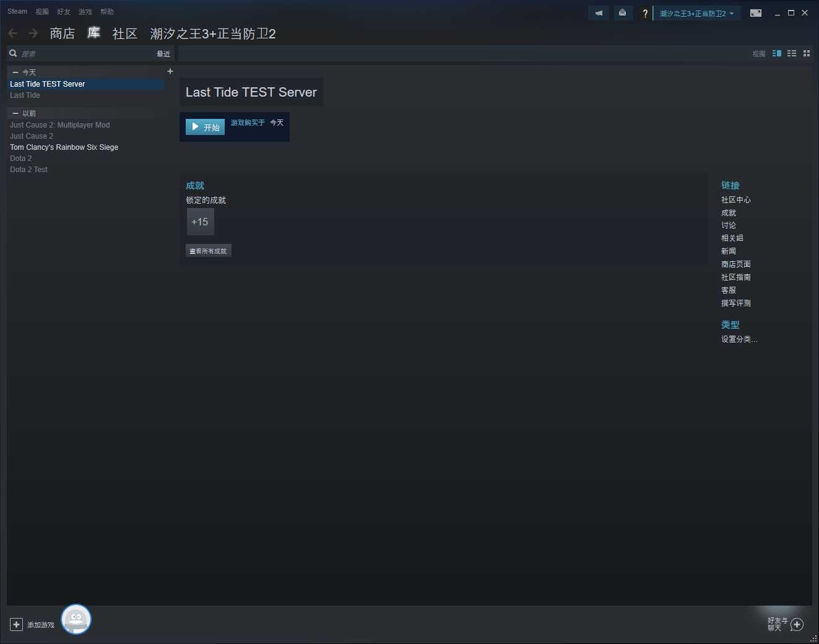Open the 社区中心 link
Image resolution: width=819 pixels, height=644 pixels.
point(736,200)
